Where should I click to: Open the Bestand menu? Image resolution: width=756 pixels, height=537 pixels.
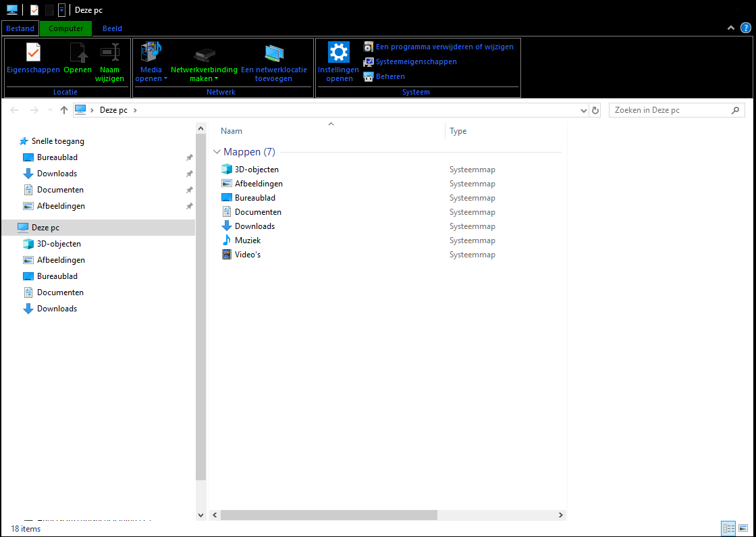tap(20, 28)
